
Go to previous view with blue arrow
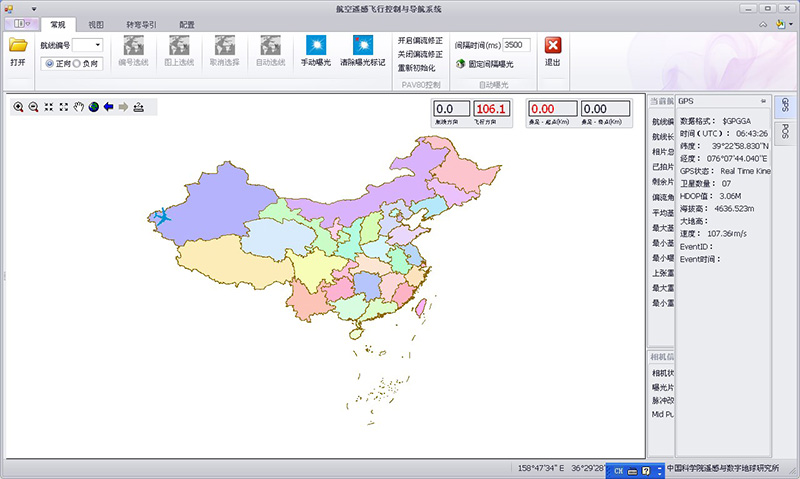point(109,106)
